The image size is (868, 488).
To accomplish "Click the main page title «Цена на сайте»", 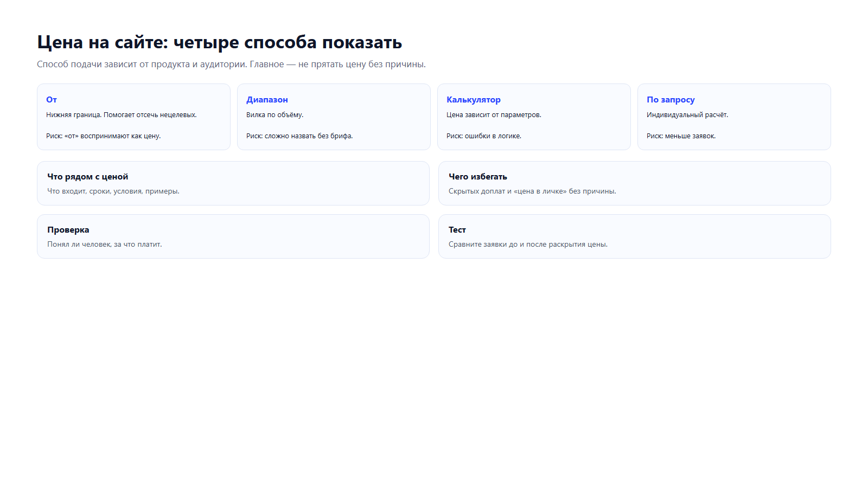I will pos(103,42).
